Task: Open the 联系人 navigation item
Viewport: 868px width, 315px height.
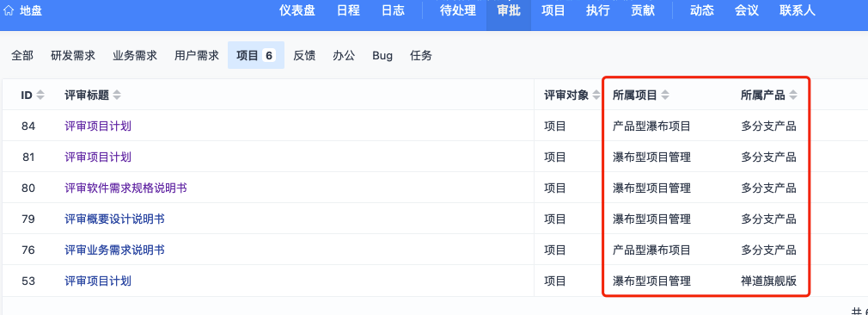Action: coord(798,10)
